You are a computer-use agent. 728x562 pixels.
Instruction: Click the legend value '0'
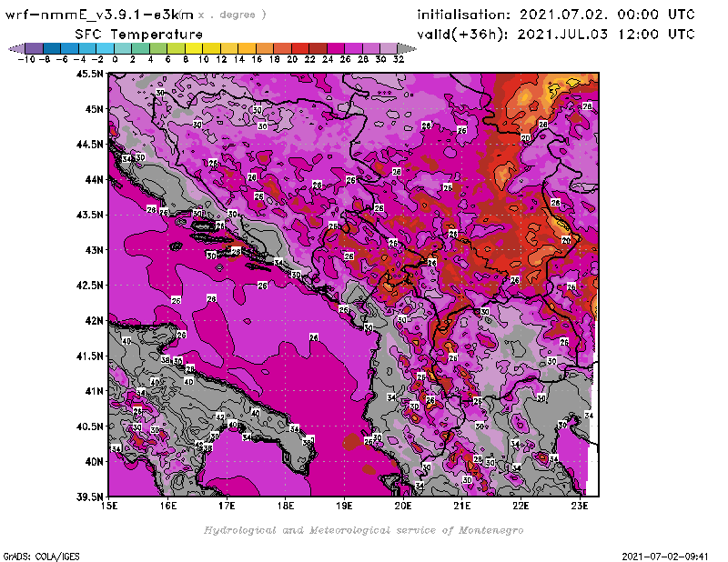[x=115, y=59]
